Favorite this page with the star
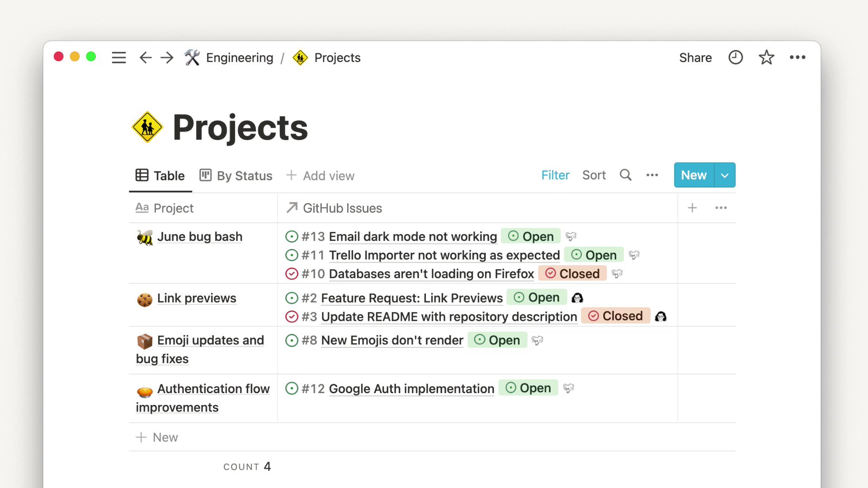Screen dimensions: 868x488 766,57
